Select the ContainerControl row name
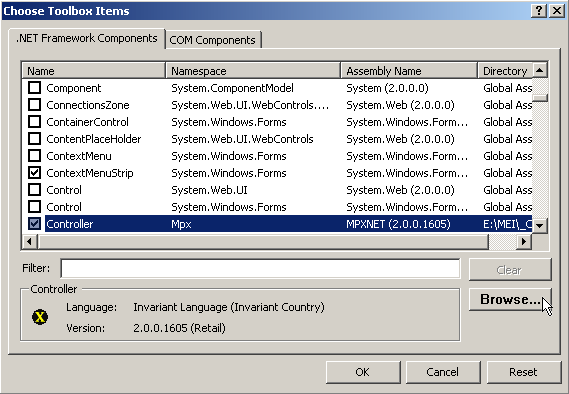Image resolution: width=569 pixels, height=394 pixels. pyautogui.click(x=87, y=122)
